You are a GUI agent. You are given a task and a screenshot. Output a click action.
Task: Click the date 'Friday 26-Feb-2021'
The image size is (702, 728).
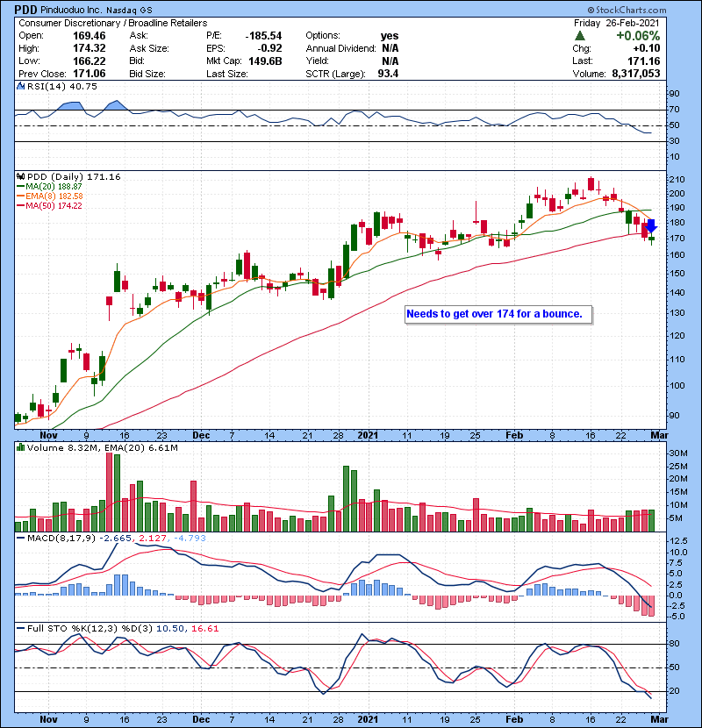coord(617,23)
